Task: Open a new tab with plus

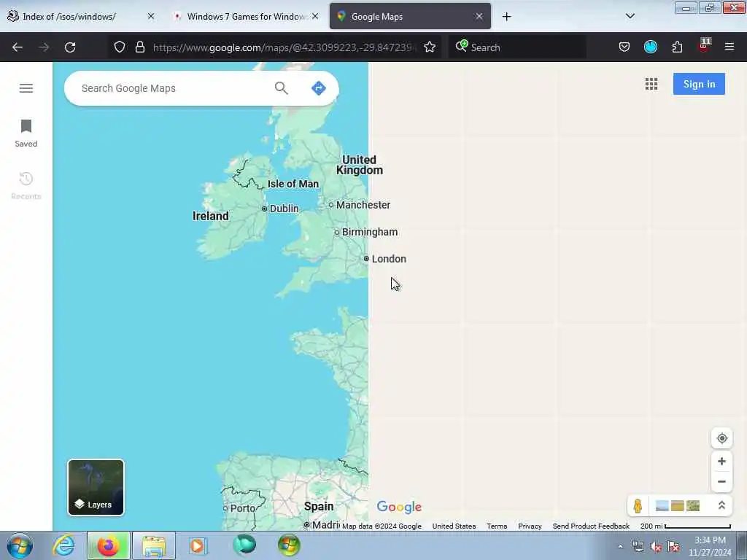Action: point(506,17)
